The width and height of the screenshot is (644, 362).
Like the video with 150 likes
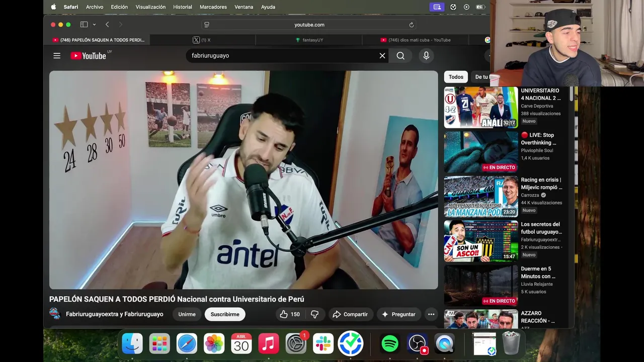point(290,314)
